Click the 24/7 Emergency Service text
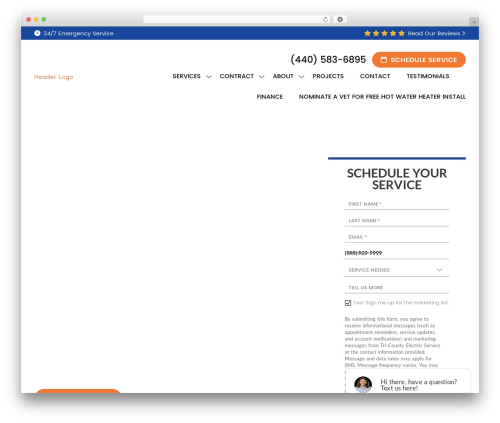500x423 pixels. click(78, 33)
